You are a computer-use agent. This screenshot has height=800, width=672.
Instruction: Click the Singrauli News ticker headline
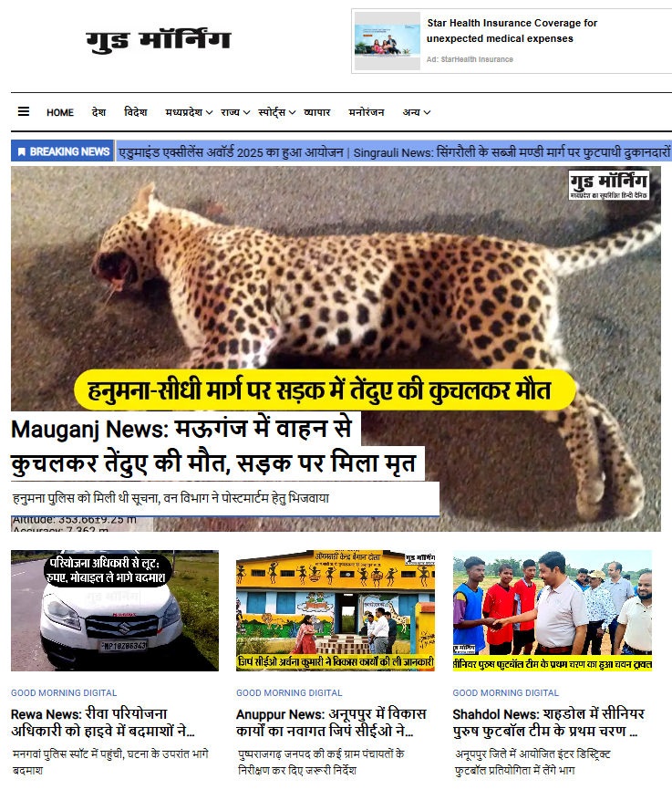click(x=512, y=152)
